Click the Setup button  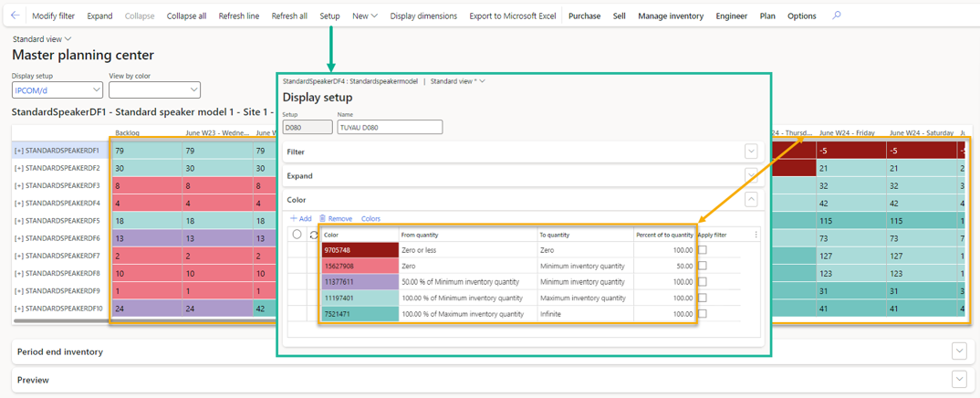(330, 16)
